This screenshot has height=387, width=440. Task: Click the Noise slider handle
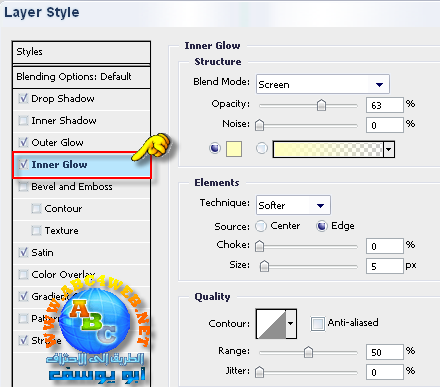point(259,125)
